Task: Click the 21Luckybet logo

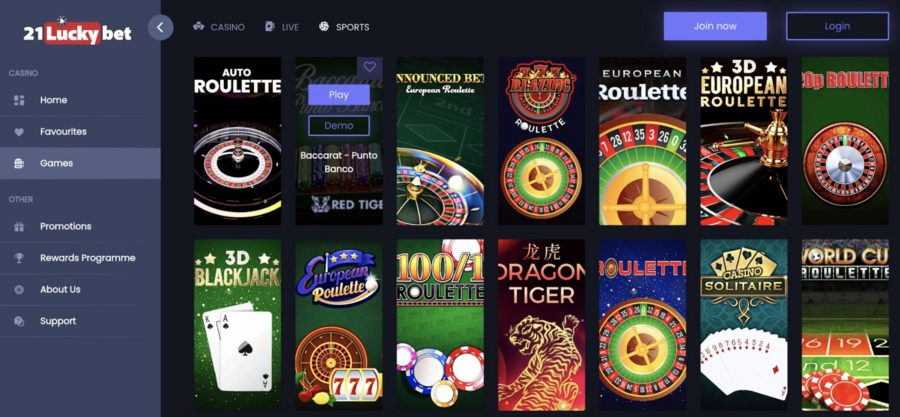Action: (77, 33)
